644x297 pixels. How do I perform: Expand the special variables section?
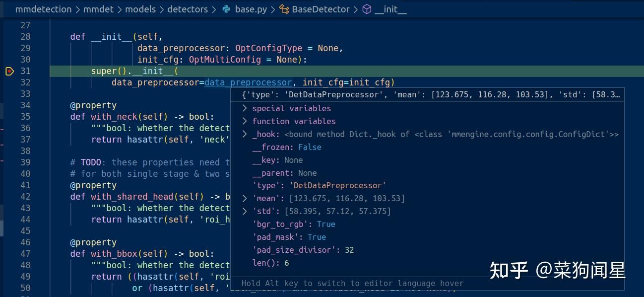coord(244,108)
